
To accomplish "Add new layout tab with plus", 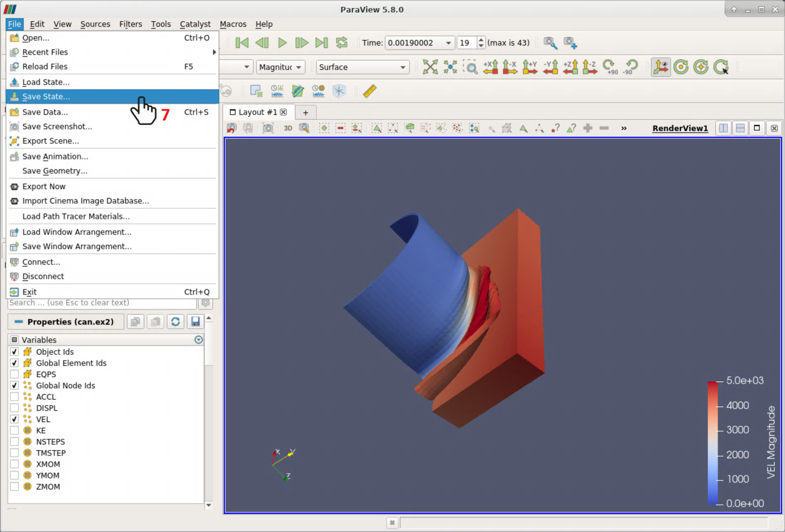I will click(x=306, y=113).
